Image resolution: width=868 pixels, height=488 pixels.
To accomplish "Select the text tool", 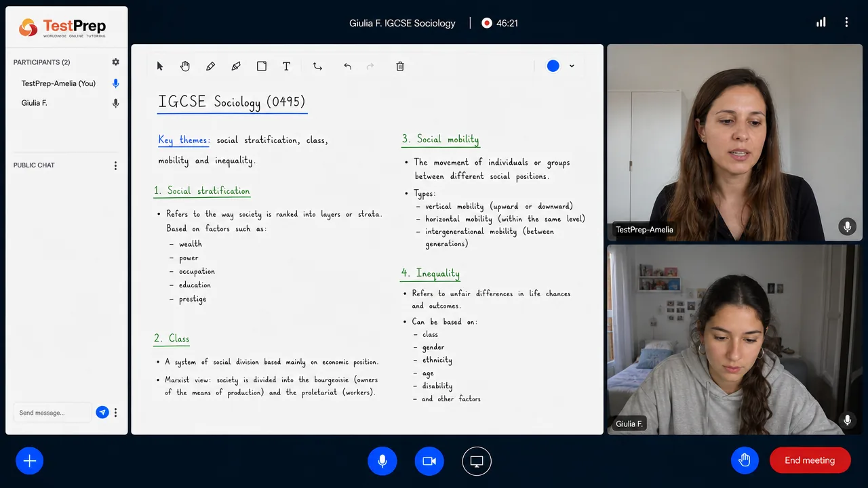I will click(x=286, y=66).
